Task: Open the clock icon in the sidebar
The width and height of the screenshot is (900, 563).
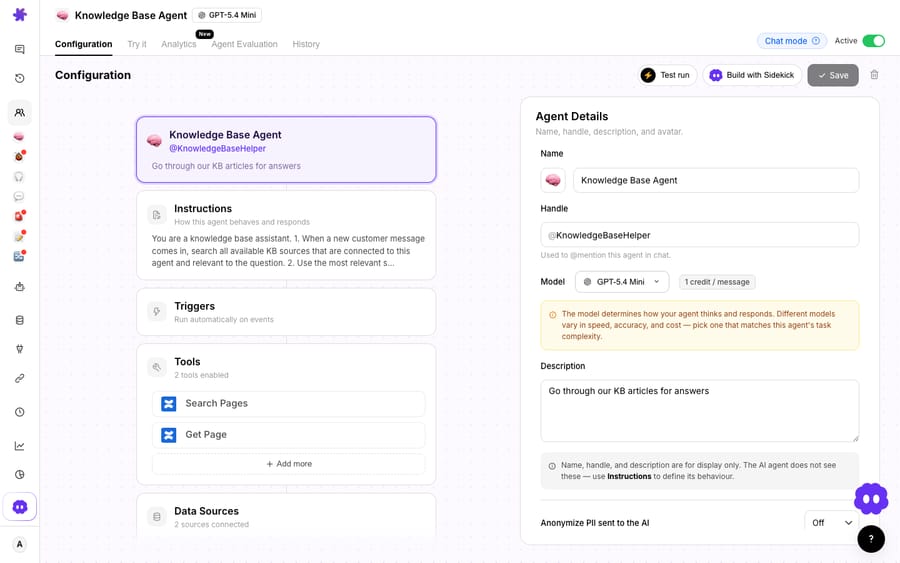Action: pyautogui.click(x=20, y=412)
